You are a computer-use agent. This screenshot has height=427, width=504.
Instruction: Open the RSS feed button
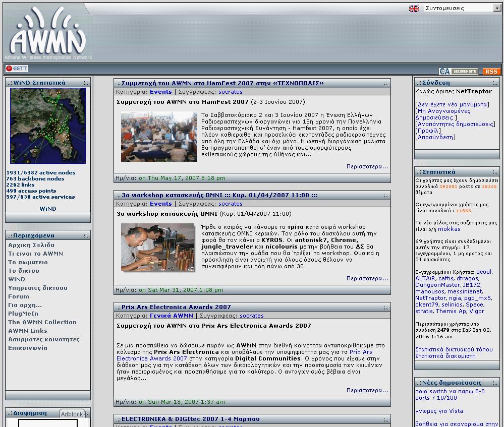click(491, 71)
